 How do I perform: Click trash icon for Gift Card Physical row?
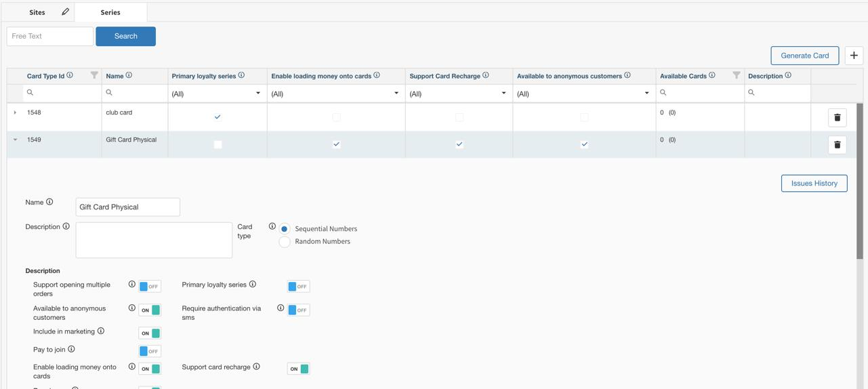coord(837,144)
